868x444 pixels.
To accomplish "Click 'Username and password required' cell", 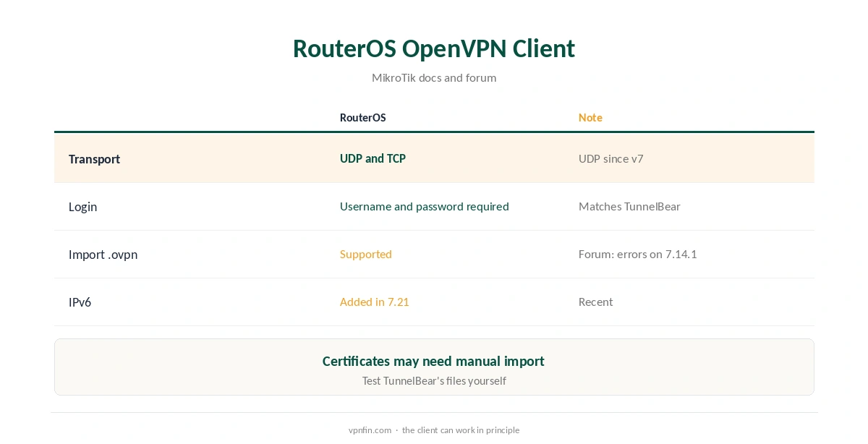I will [425, 206].
